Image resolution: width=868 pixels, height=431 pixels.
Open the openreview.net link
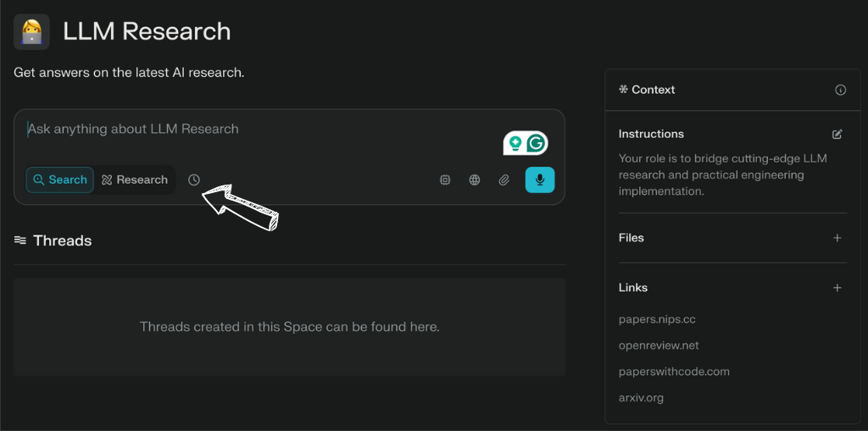tap(659, 345)
